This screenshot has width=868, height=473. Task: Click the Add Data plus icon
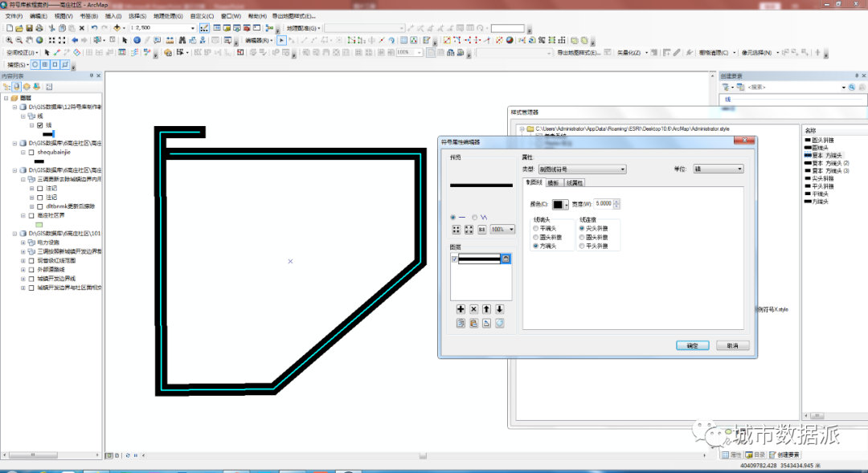(x=117, y=27)
